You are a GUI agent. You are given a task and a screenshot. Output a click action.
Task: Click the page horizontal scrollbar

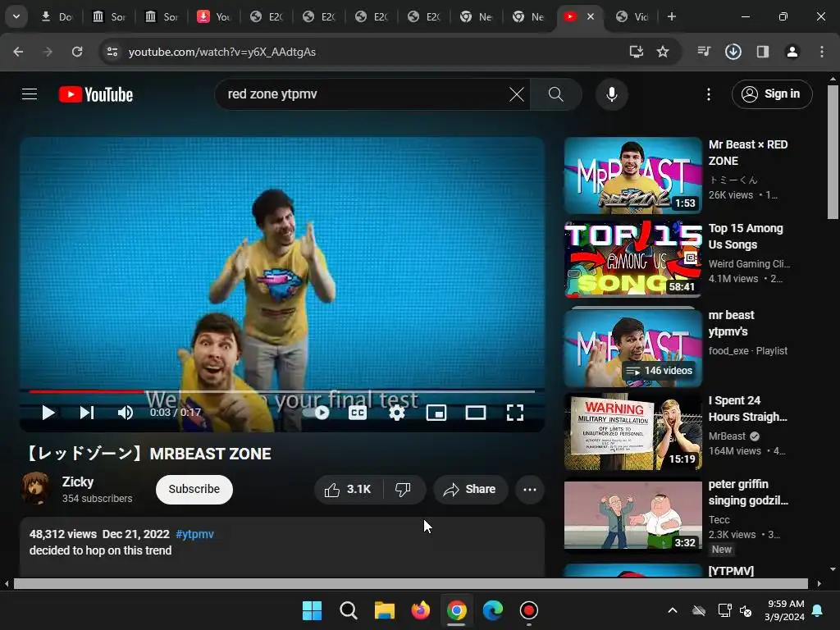pos(410,584)
